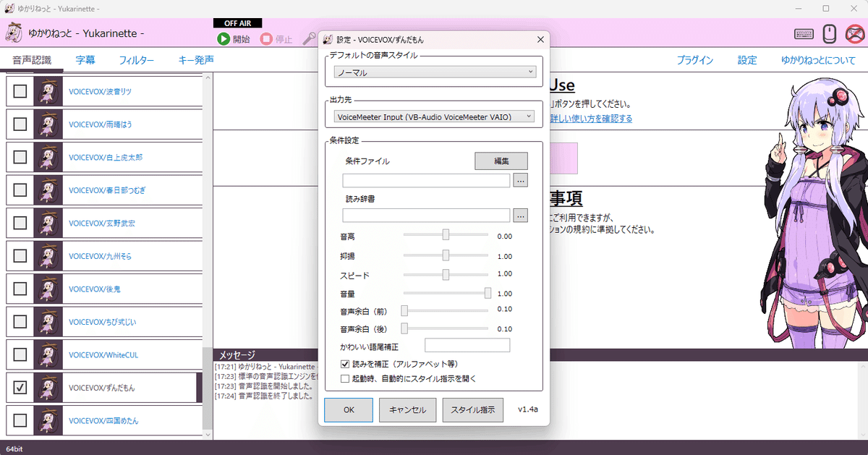868x455 pixels.
Task: Open the プラグイン tab
Action: [695, 60]
